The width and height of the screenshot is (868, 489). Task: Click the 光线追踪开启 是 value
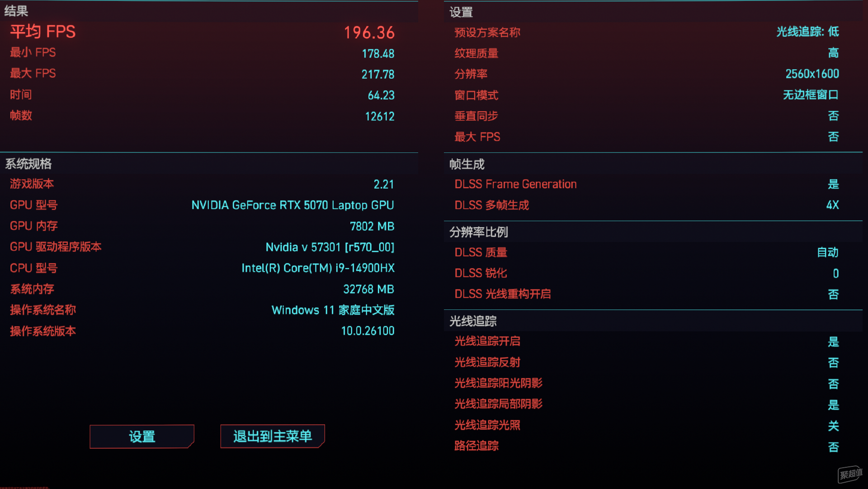[x=833, y=342]
